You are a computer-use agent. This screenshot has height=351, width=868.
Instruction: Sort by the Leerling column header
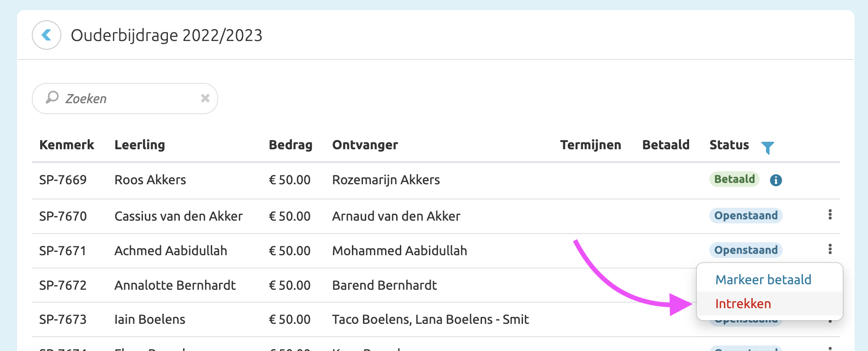pos(139,145)
